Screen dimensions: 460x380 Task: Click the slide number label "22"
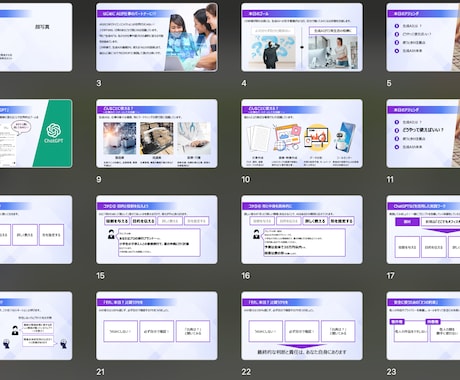click(246, 372)
